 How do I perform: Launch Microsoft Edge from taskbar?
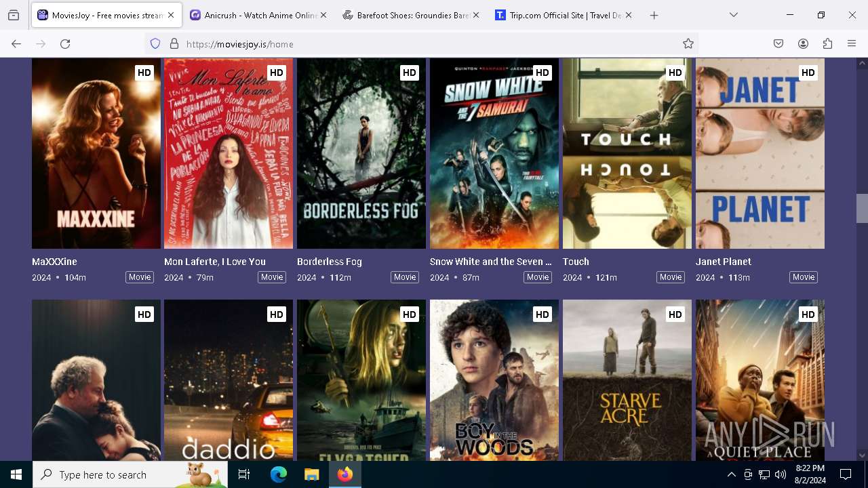point(279,474)
